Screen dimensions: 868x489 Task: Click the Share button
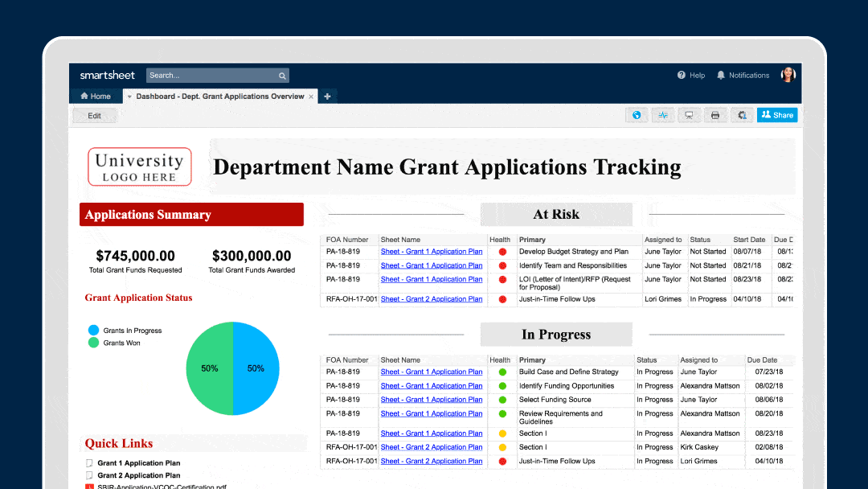776,115
